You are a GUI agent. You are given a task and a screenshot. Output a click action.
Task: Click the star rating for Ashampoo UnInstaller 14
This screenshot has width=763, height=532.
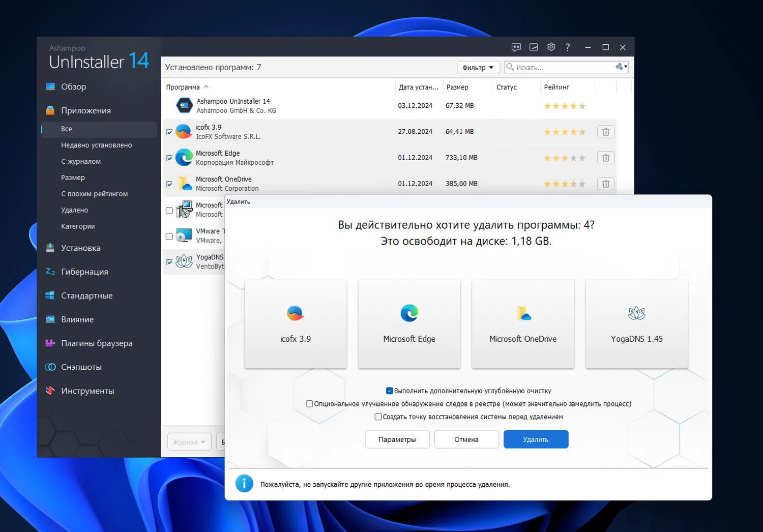click(565, 106)
